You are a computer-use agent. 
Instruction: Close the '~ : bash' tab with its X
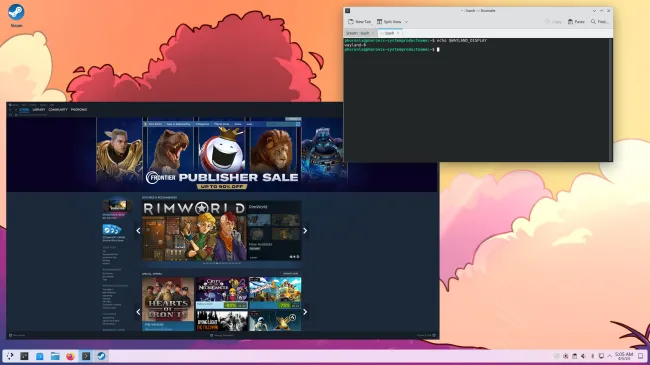(x=398, y=33)
